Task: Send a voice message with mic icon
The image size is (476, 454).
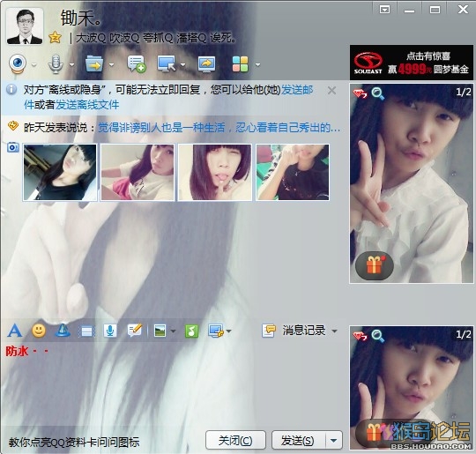Action: point(110,331)
